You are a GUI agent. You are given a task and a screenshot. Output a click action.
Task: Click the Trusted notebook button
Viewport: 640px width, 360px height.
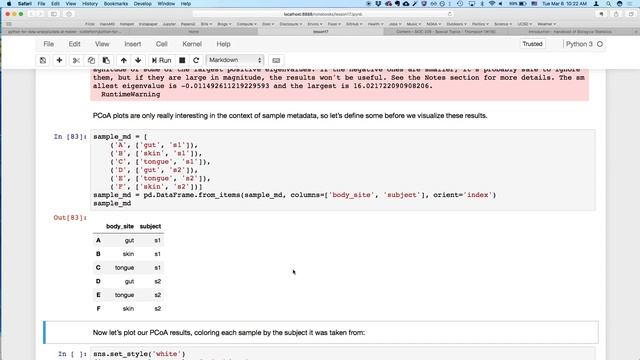click(x=532, y=44)
